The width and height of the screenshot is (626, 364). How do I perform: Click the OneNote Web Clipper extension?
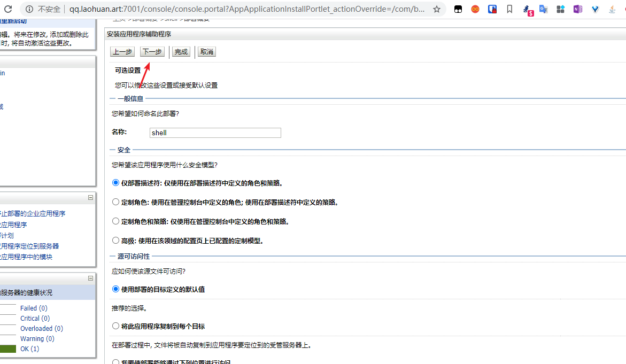point(577,9)
